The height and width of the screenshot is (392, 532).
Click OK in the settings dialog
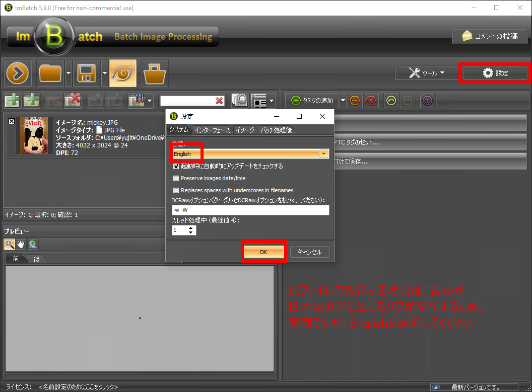263,252
